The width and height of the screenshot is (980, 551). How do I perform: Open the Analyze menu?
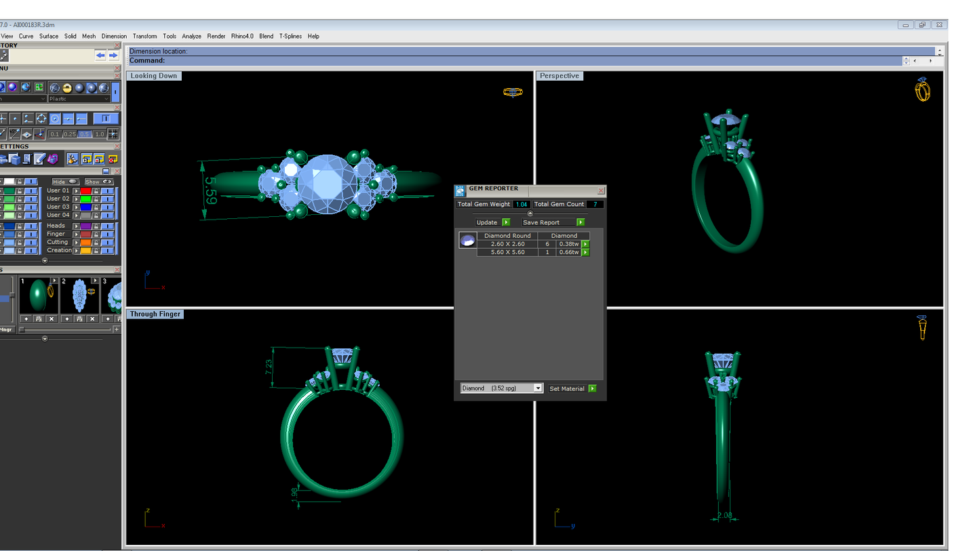coord(191,36)
